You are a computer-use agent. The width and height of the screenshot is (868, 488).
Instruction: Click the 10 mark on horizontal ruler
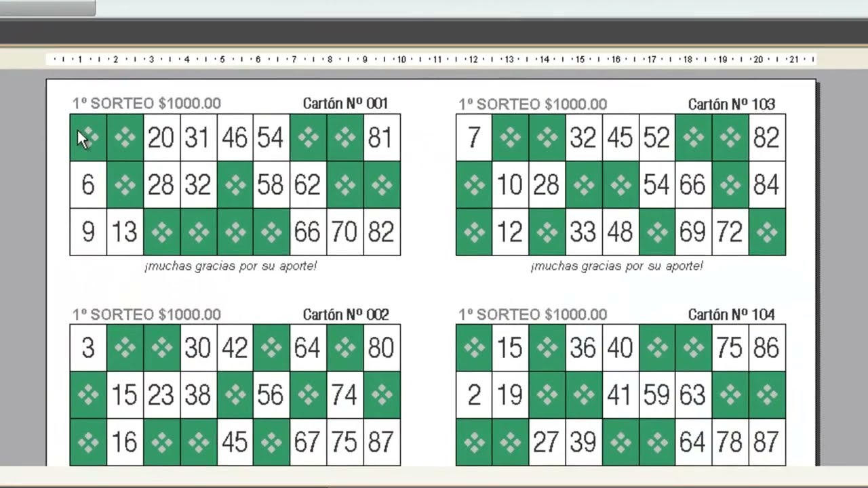click(x=401, y=60)
